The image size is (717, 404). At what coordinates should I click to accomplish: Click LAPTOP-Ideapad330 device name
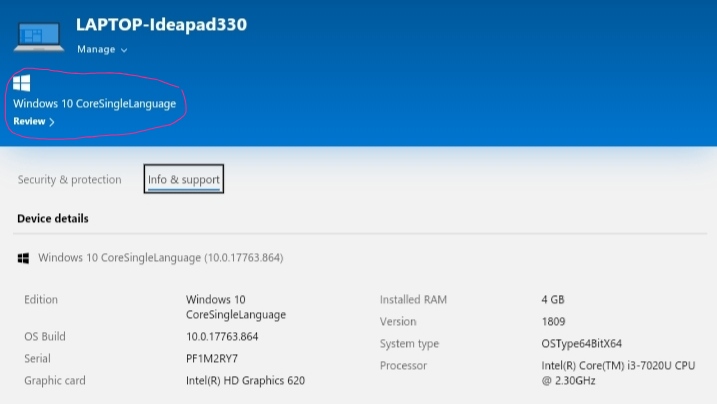(161, 24)
